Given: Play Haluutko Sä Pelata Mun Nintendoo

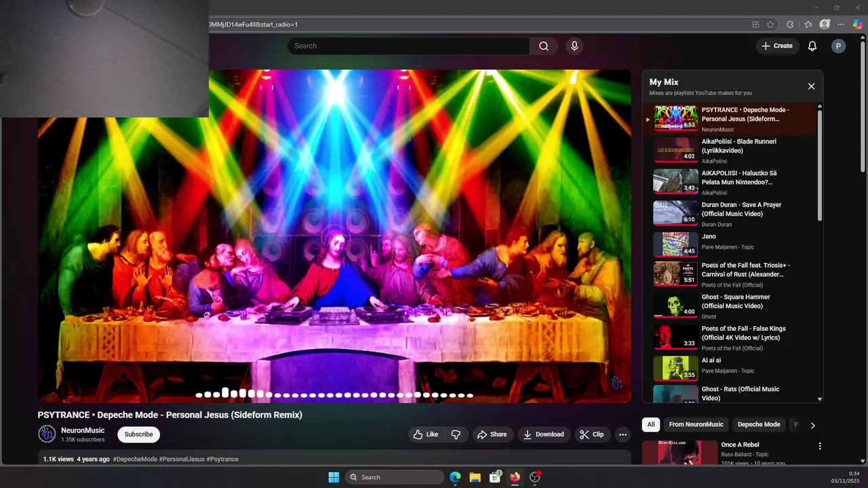Looking at the screenshot, I should pos(732,182).
